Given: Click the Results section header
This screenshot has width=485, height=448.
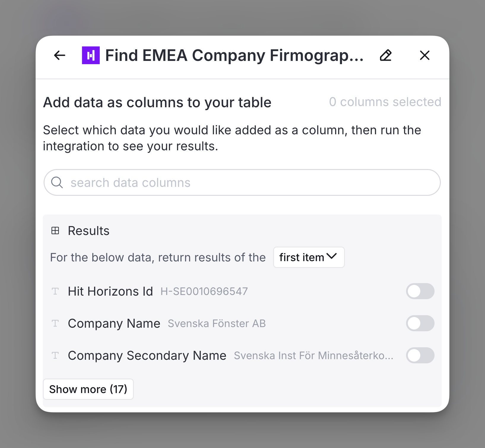Looking at the screenshot, I should (88, 231).
